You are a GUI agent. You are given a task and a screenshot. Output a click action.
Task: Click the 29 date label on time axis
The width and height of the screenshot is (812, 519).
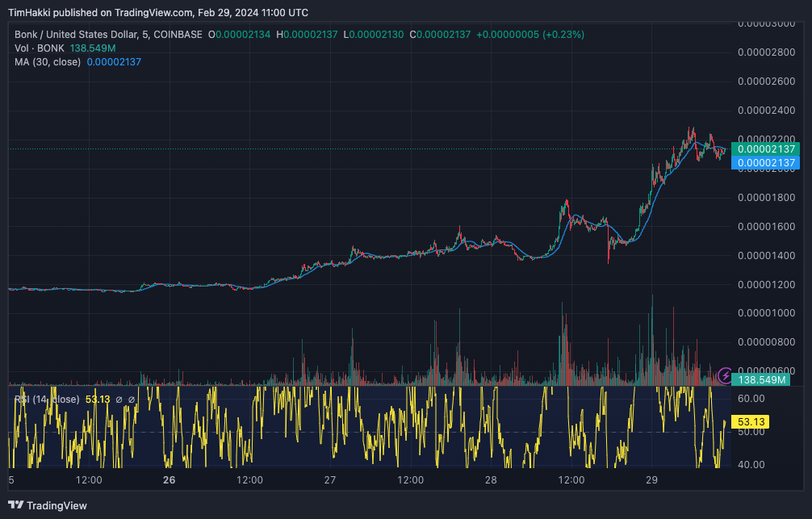[651, 480]
